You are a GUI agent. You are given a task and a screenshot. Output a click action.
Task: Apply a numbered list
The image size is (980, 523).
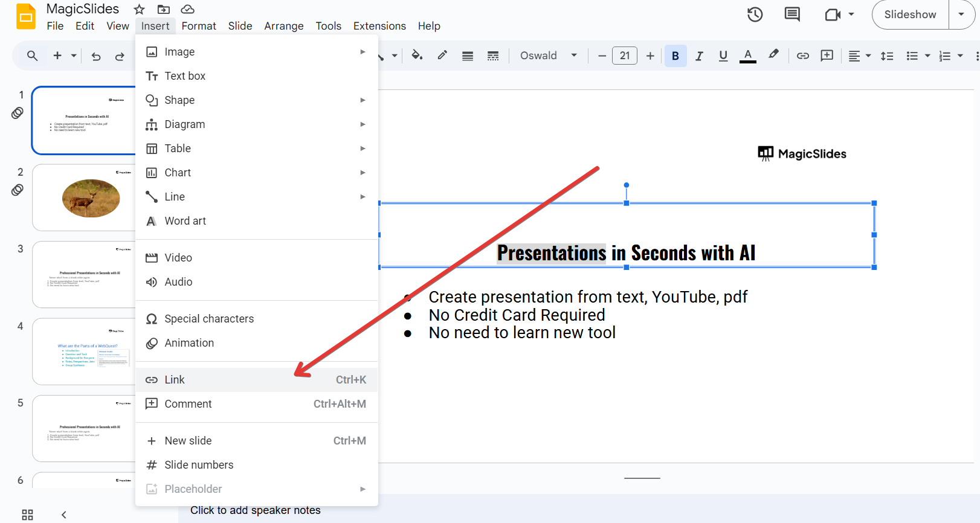pos(945,56)
